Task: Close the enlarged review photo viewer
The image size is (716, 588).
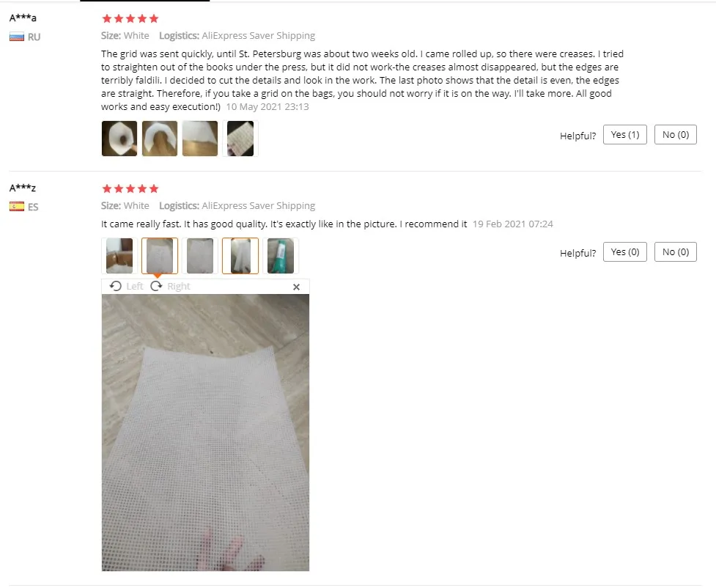Action: pyautogui.click(x=296, y=287)
